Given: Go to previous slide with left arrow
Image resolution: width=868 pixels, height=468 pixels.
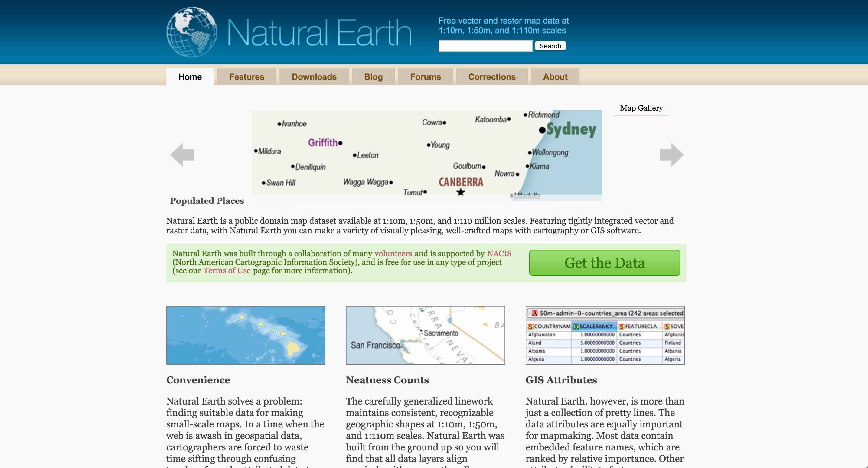Looking at the screenshot, I should tap(182, 155).
